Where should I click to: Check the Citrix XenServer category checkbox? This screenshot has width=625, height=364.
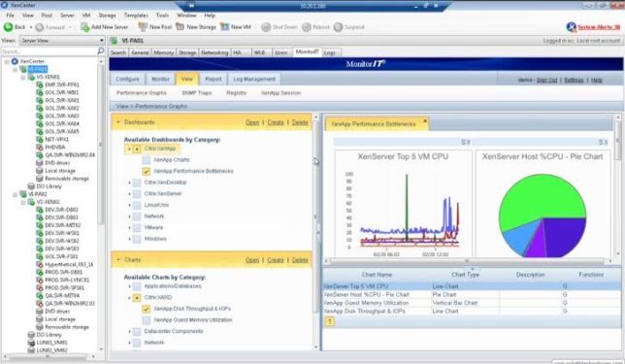[x=137, y=194]
